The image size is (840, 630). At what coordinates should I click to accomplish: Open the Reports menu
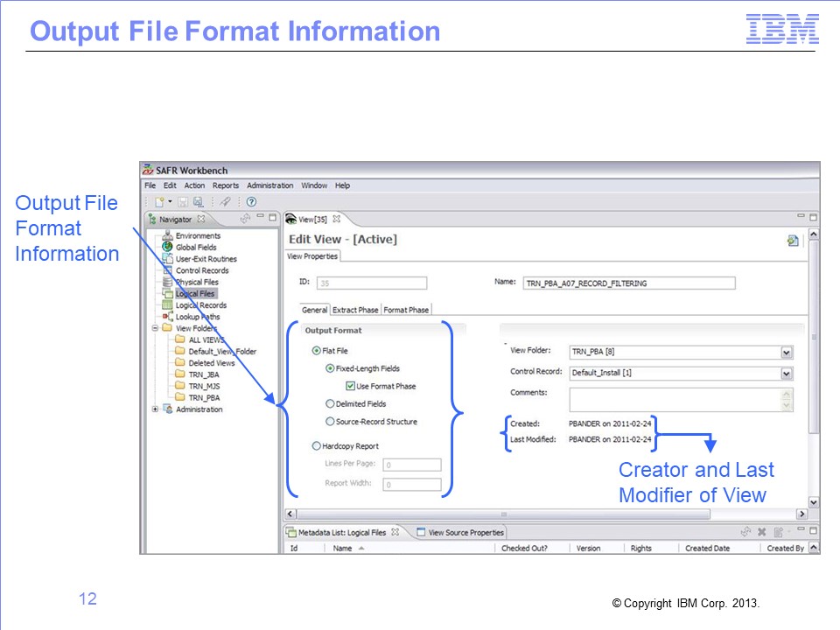[226, 185]
